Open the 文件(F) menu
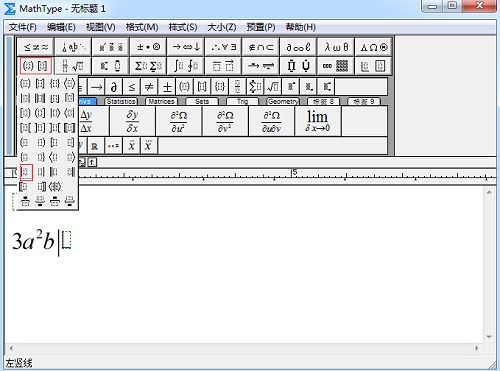Viewport: 500px width, 371px height. pos(22,27)
